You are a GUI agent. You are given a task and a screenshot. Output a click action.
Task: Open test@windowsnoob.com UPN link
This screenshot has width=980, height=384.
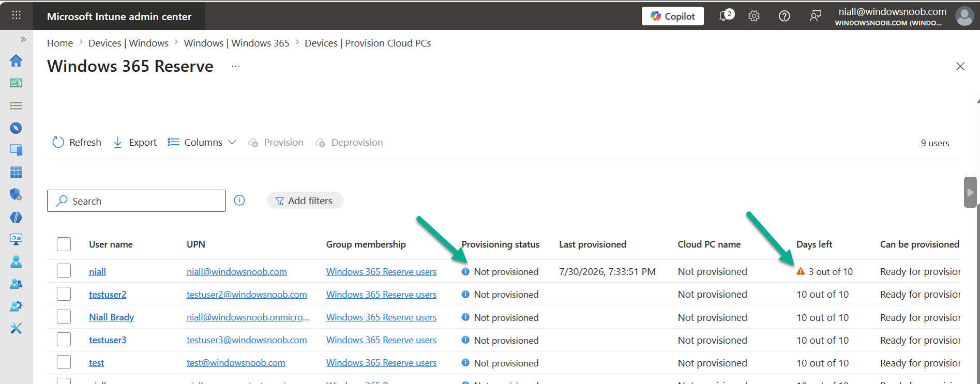tap(236, 362)
